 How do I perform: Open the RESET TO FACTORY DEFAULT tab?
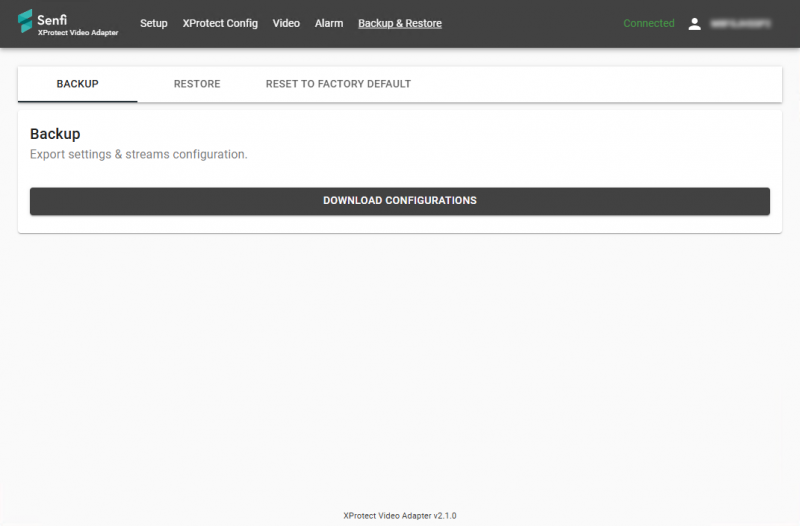point(338,84)
